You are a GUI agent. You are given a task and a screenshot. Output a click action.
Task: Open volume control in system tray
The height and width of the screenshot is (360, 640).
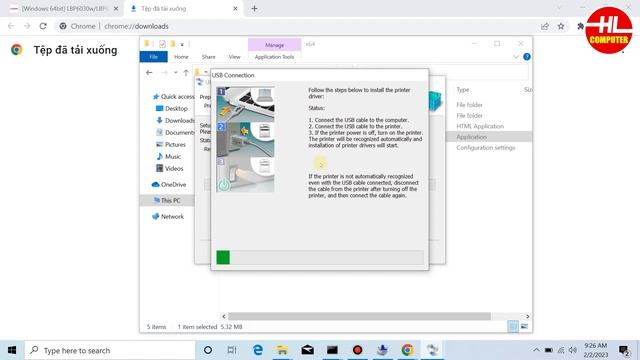[573, 350]
